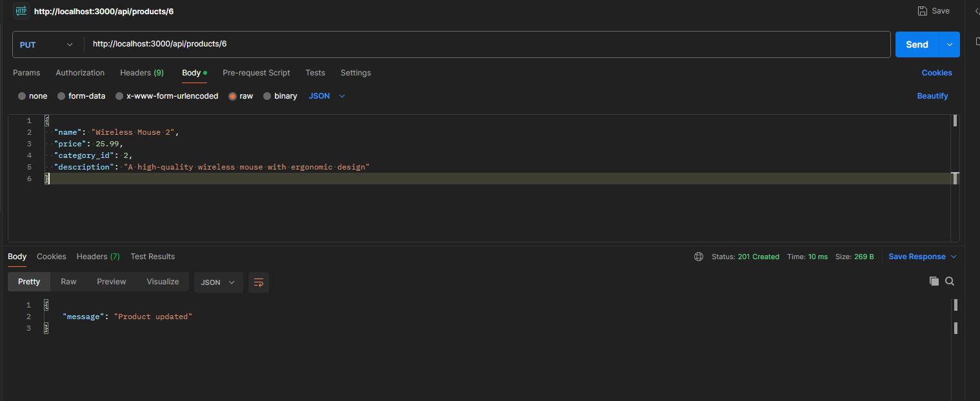
Task: Open the request Headers (9) tab
Action: pyautogui.click(x=142, y=73)
